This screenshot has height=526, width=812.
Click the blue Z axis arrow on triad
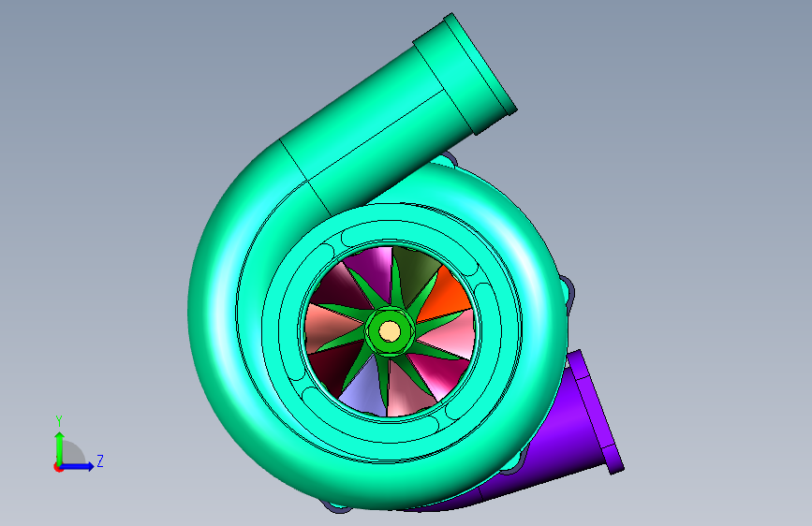pyautogui.click(x=78, y=466)
